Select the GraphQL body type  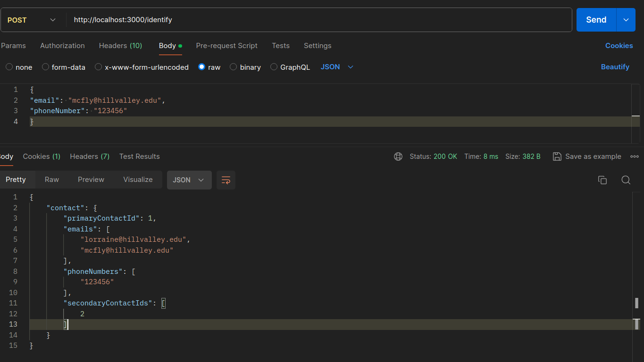[x=274, y=67]
